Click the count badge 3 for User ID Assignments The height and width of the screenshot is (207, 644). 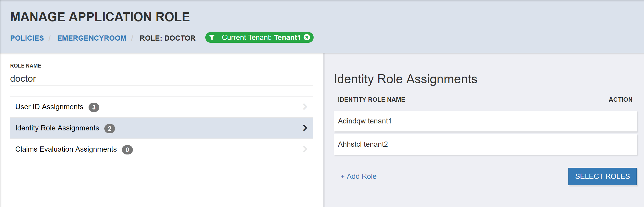click(x=94, y=107)
